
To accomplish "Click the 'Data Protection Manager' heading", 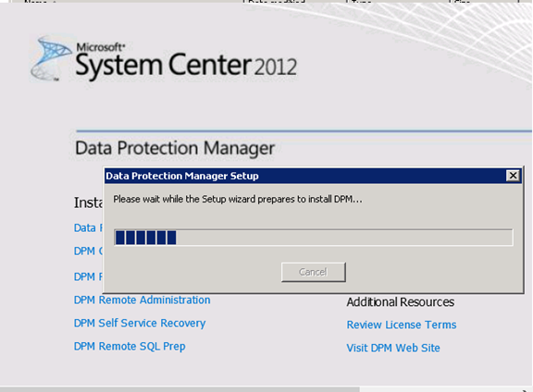I will point(175,149).
